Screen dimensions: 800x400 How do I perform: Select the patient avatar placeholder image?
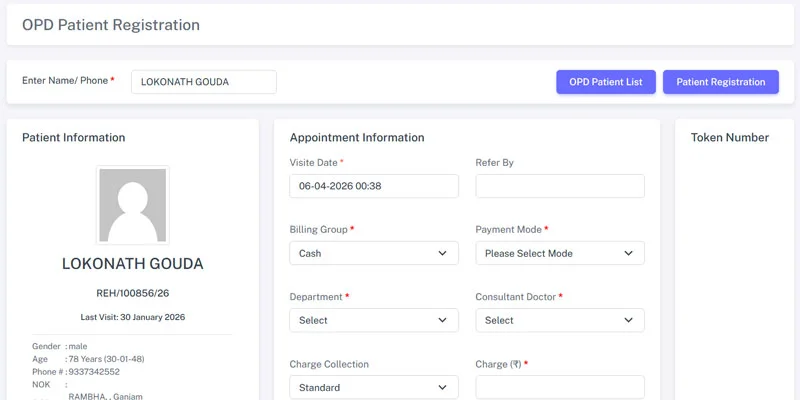(x=133, y=205)
